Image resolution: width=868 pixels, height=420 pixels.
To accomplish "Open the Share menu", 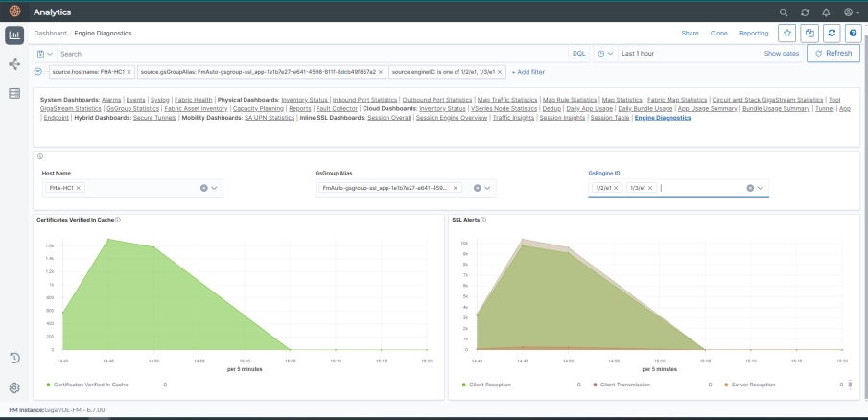I will (x=690, y=33).
